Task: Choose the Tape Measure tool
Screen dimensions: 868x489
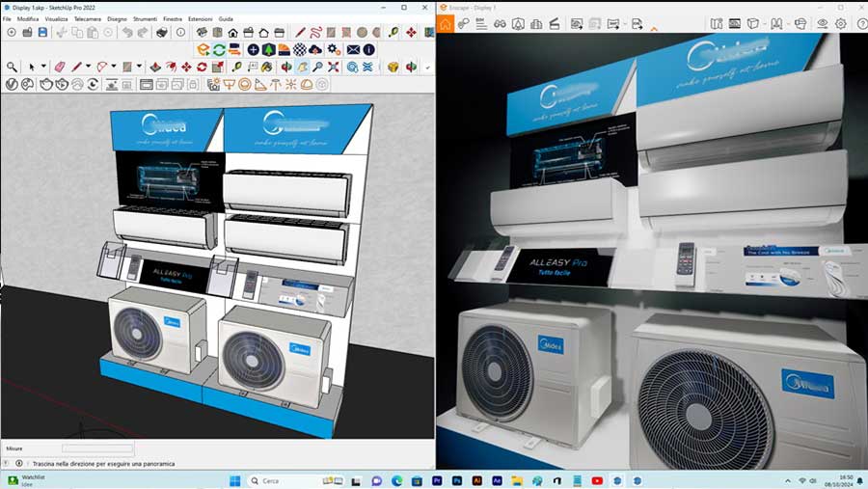Action: tap(237, 67)
